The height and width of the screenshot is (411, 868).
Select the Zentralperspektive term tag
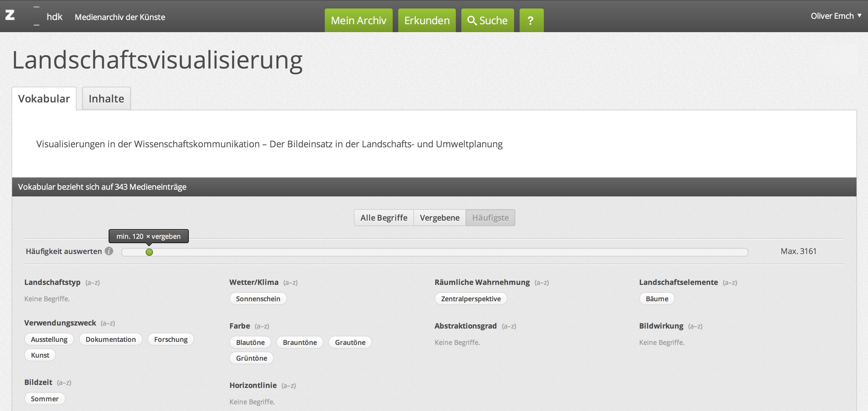click(x=470, y=299)
